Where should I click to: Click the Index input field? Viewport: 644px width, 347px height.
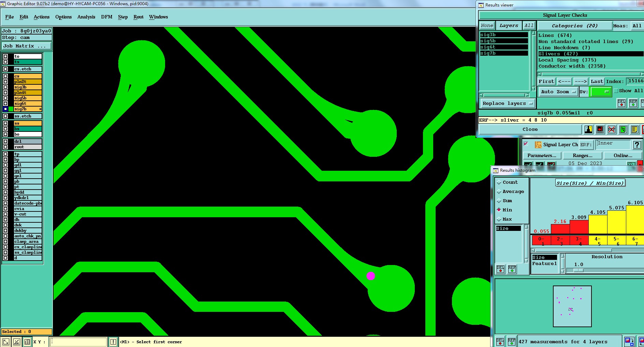click(x=635, y=81)
